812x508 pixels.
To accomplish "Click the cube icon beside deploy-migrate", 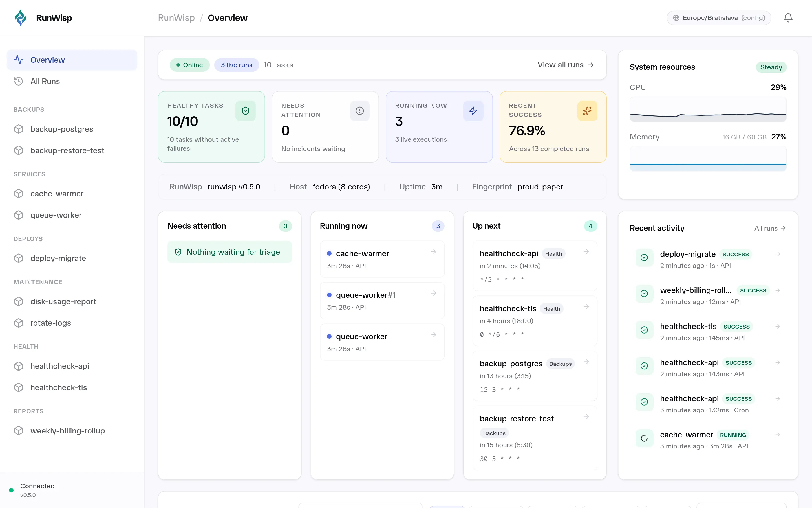I will tap(19, 258).
